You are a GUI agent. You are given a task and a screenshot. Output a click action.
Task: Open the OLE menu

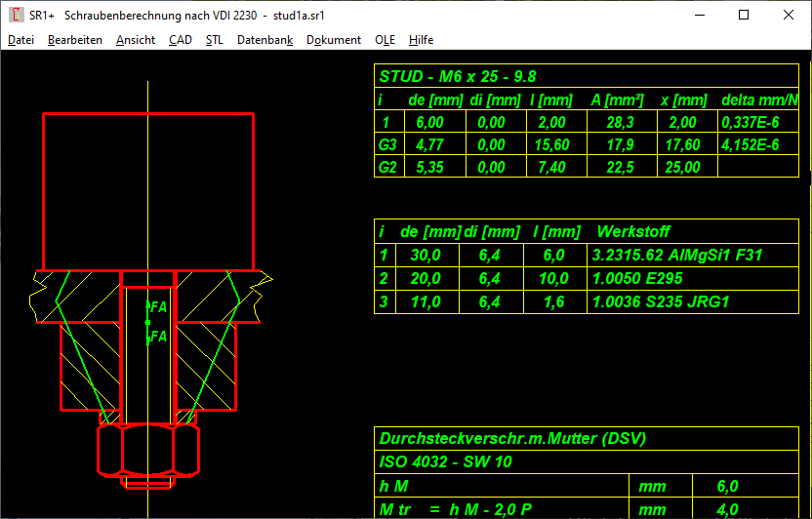click(x=386, y=40)
